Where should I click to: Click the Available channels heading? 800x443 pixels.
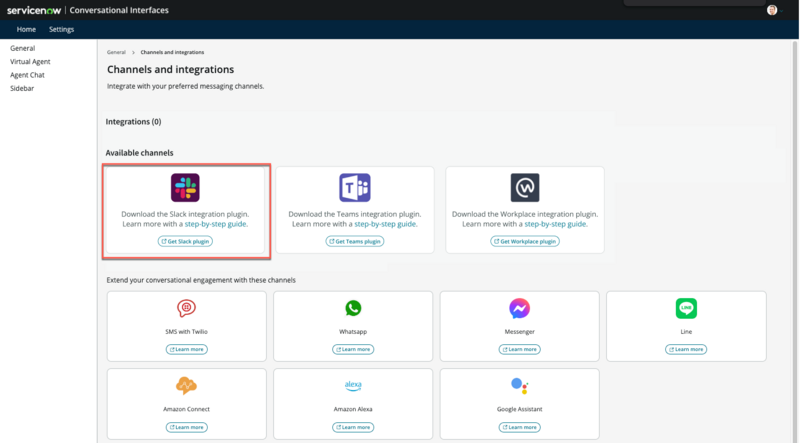coord(139,153)
